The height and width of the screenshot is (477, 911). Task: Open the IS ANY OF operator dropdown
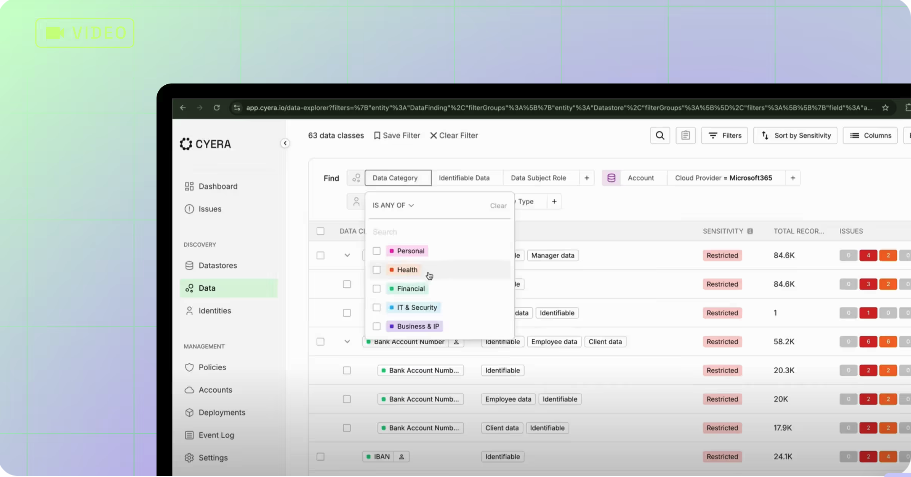pos(393,205)
